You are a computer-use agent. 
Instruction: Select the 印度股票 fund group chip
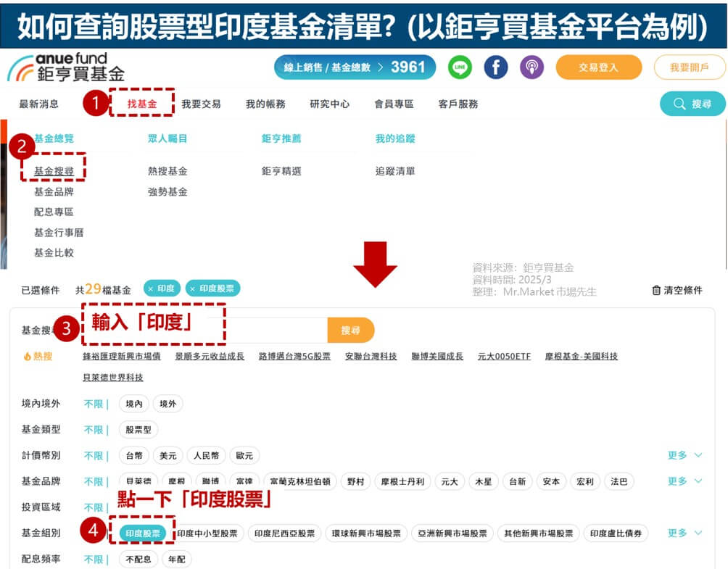[143, 533]
